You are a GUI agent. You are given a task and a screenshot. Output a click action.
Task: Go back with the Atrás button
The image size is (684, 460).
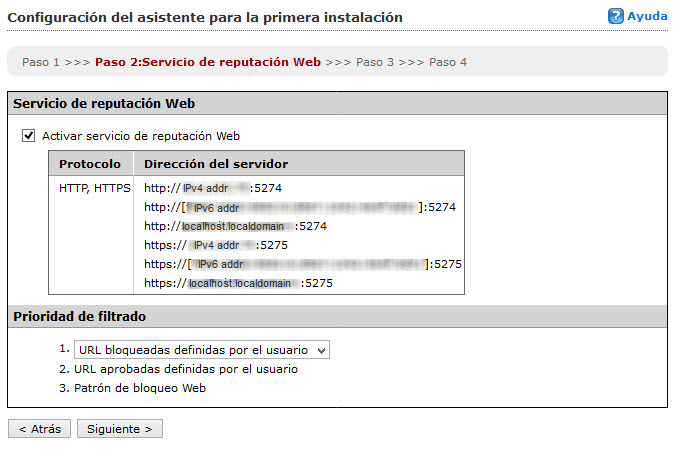[39, 428]
